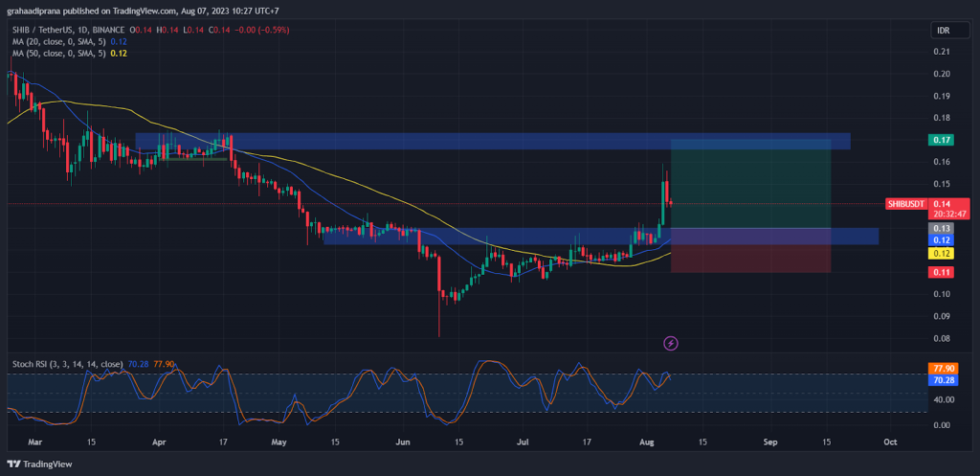Click the yellow 0.12 MA50 price label
Image resolution: width=980 pixels, height=476 pixels.
pos(942,254)
